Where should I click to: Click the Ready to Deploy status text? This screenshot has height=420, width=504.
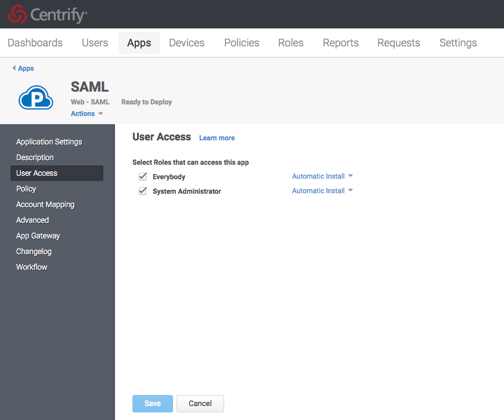146,102
